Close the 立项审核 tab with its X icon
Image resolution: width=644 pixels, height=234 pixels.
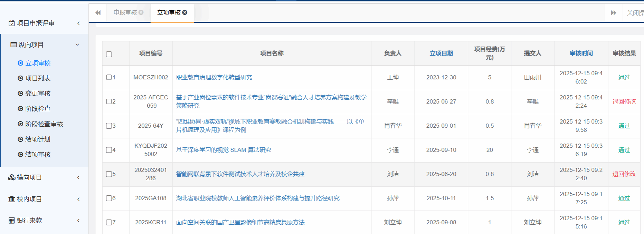[185, 12]
